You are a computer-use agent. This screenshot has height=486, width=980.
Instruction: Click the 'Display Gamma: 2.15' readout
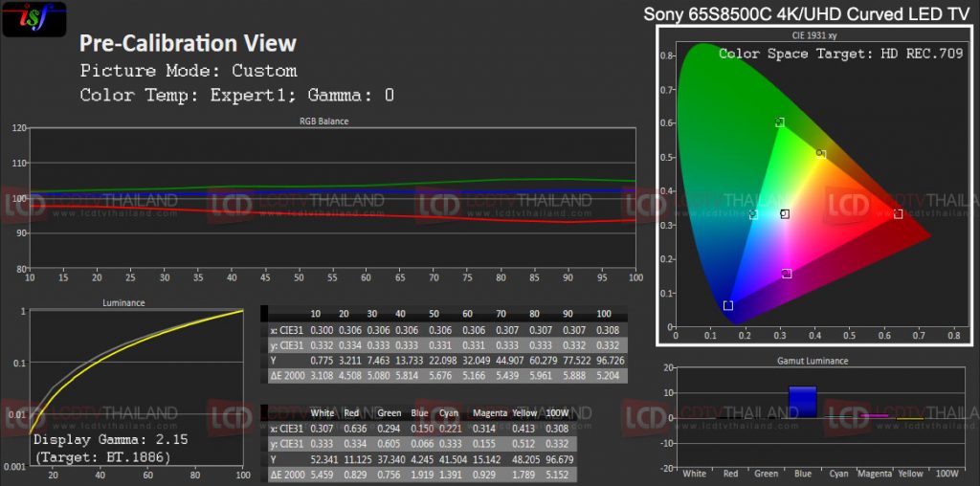pos(111,440)
